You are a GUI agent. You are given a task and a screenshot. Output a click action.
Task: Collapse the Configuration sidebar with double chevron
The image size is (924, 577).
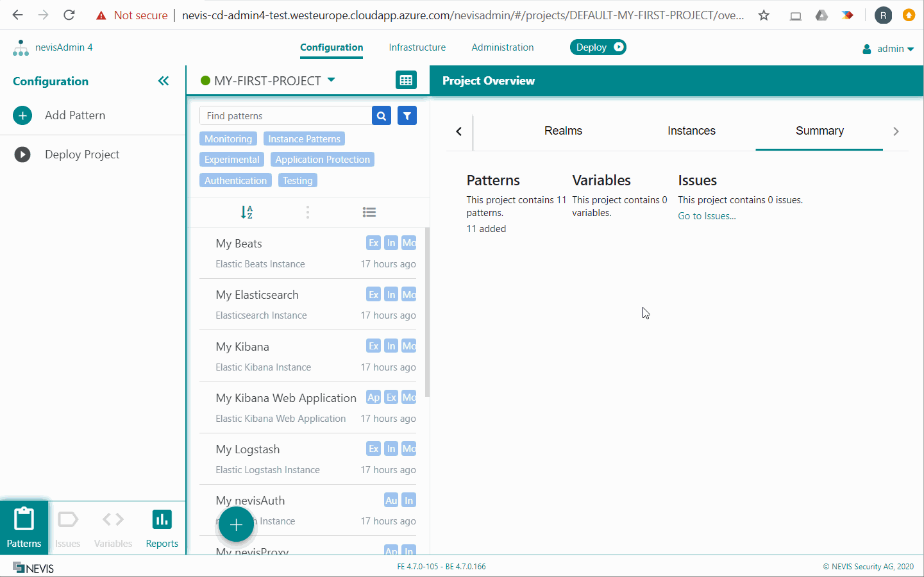tap(164, 81)
